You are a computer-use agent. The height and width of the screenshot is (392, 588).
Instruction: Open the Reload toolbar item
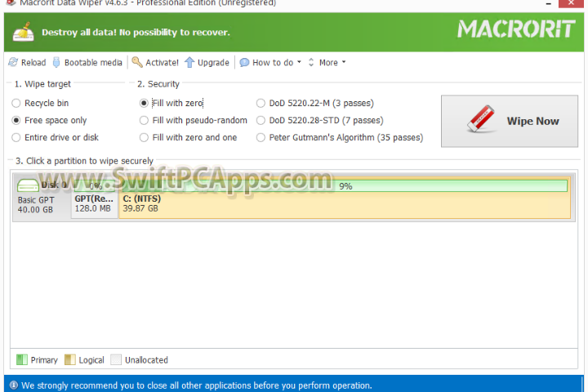pyautogui.click(x=27, y=62)
